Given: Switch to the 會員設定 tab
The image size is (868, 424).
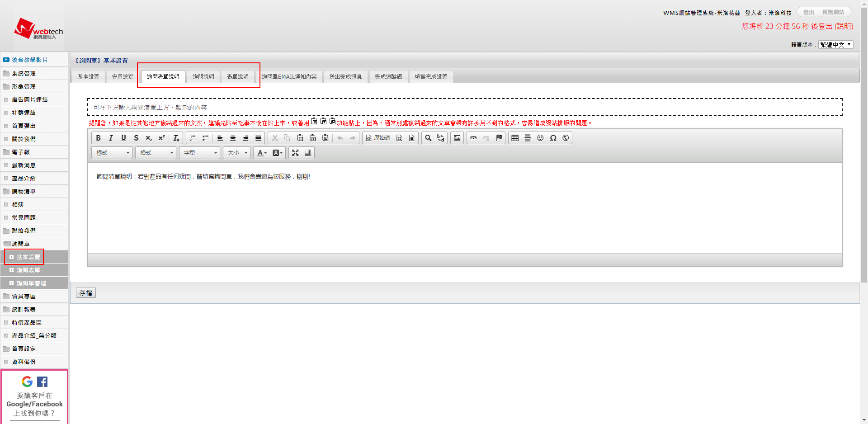Looking at the screenshot, I should coord(123,77).
